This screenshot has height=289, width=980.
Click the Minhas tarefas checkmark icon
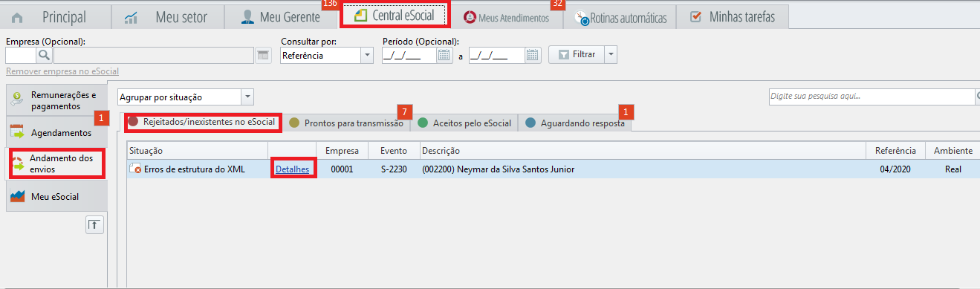[695, 16]
